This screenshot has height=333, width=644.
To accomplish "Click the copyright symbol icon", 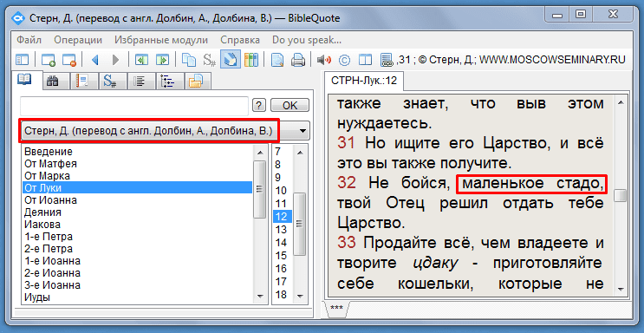I will point(344,60).
